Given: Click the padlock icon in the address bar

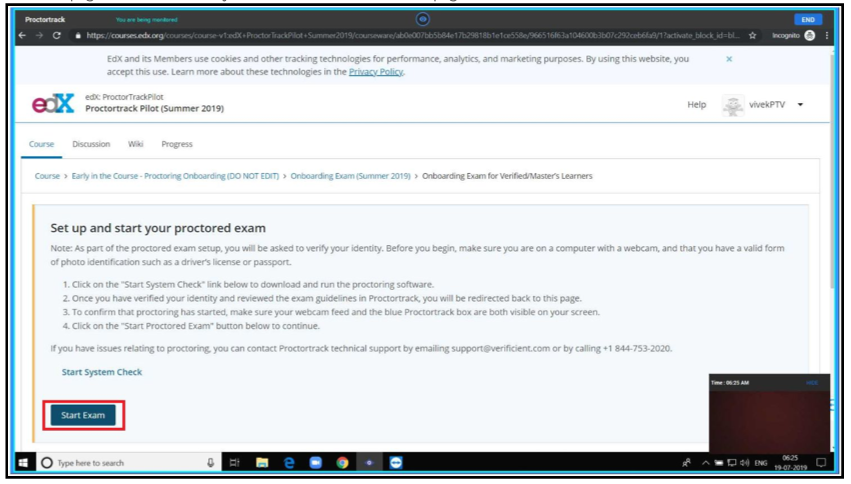Looking at the screenshot, I should click(x=78, y=35).
